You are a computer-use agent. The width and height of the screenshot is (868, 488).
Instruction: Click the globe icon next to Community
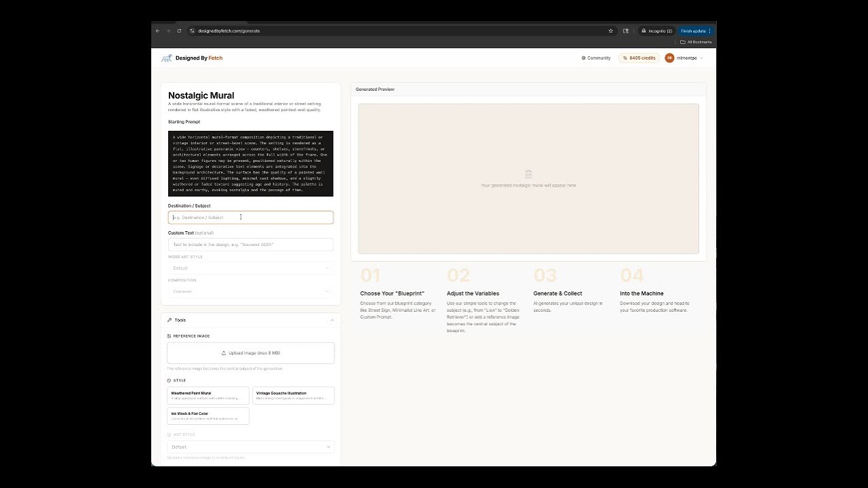[583, 58]
